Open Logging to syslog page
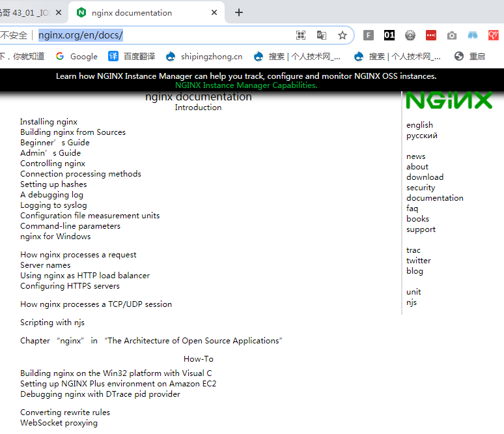 point(53,205)
